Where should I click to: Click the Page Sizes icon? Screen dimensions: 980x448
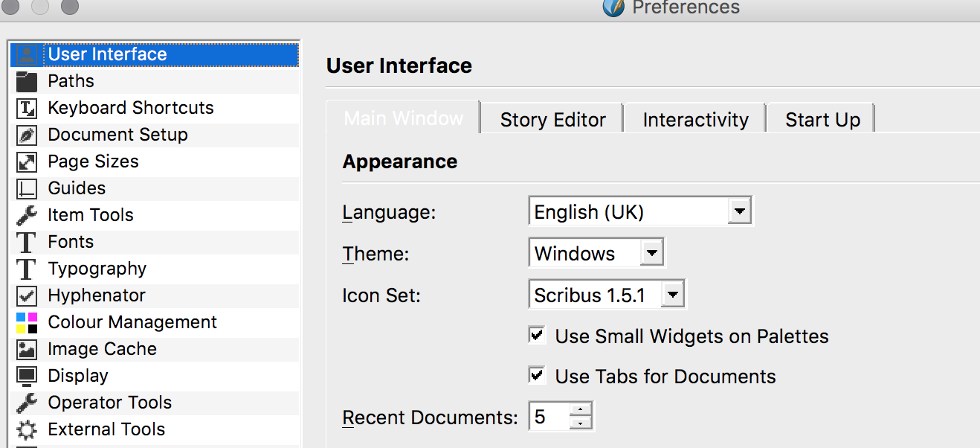click(x=27, y=161)
